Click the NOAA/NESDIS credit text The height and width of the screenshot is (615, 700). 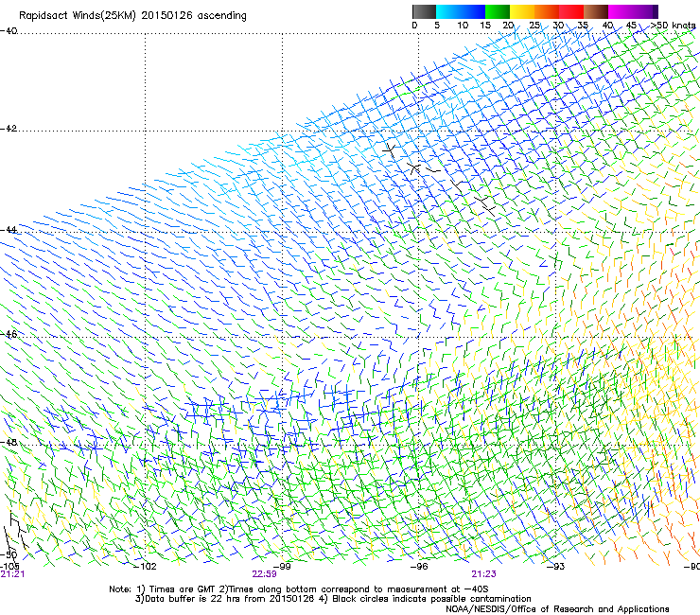tap(557, 609)
